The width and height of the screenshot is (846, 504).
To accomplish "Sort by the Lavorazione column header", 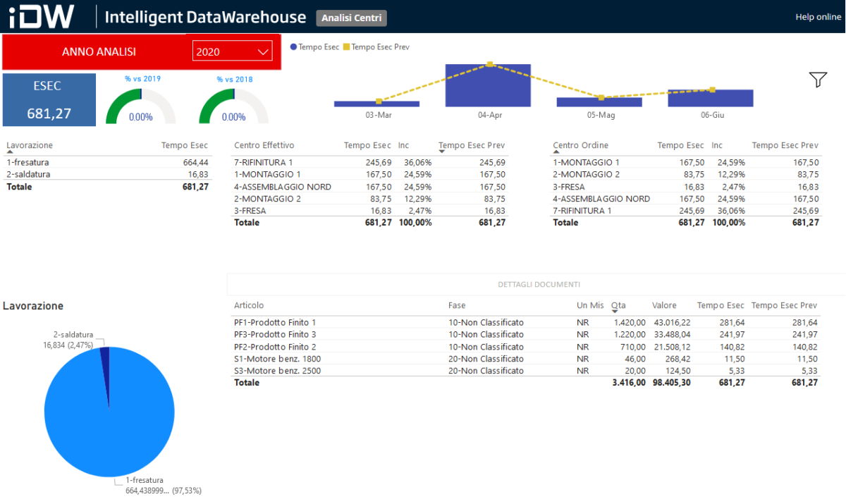I will coord(30,146).
